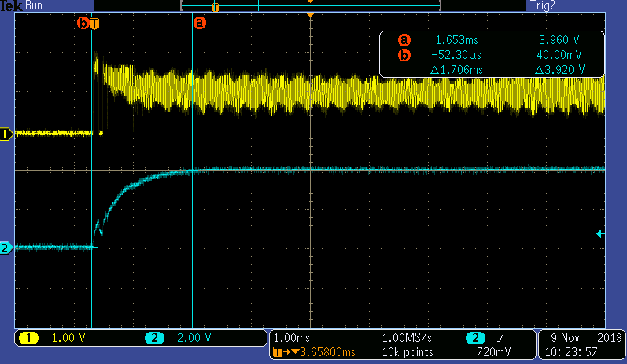The height and width of the screenshot is (364, 627).
Task: Click the orange trigger position triangle at top
Action: click(x=311, y=15)
